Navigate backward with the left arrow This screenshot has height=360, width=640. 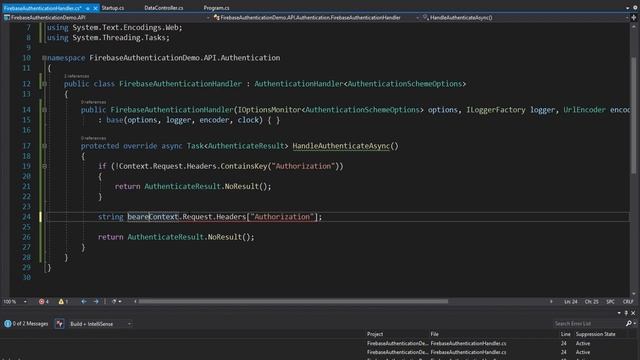click(84, 302)
